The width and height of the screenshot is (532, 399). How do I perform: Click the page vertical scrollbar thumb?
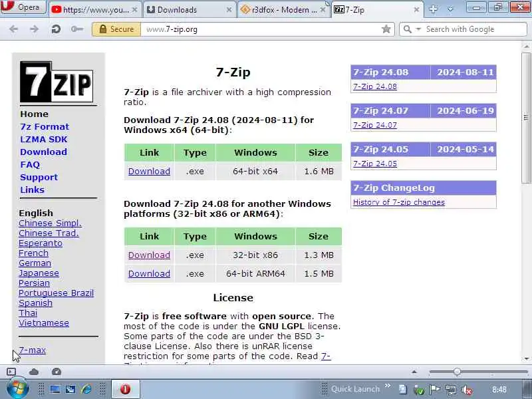(526, 118)
